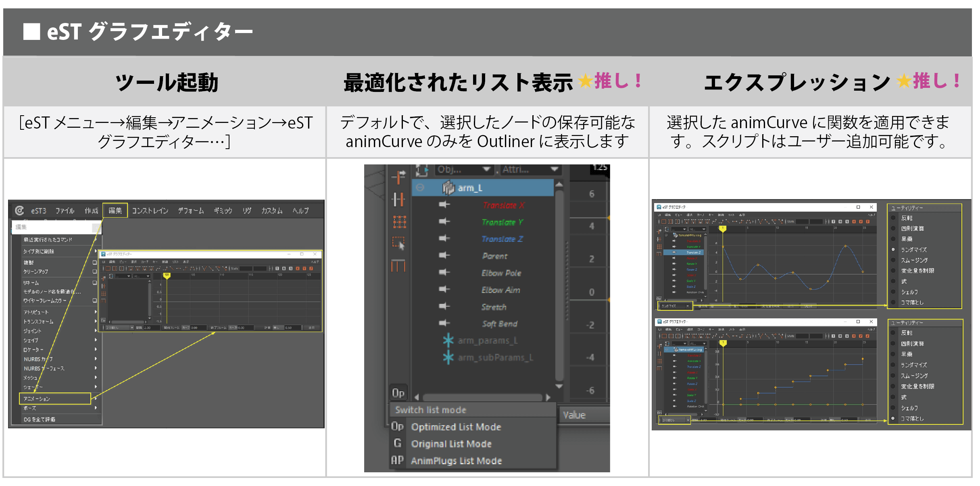Select the Translate Y curve item

502,222
